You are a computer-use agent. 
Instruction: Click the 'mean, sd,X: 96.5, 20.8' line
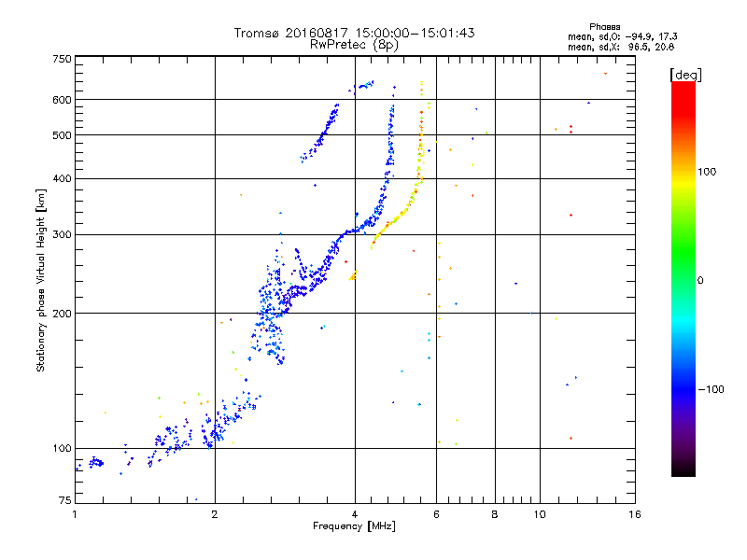621,47
